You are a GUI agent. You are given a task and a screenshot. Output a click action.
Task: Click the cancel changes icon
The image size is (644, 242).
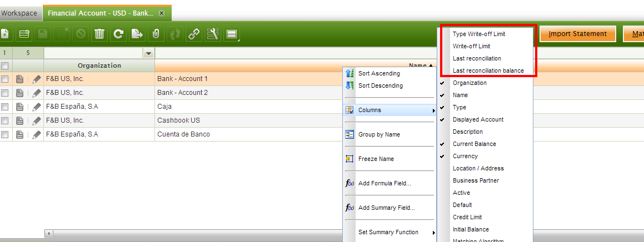81,34
